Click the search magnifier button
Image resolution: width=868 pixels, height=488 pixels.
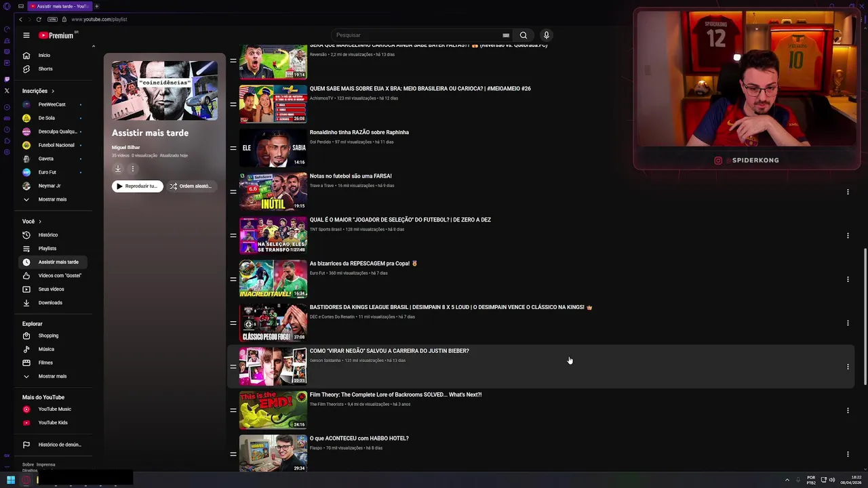coord(523,35)
